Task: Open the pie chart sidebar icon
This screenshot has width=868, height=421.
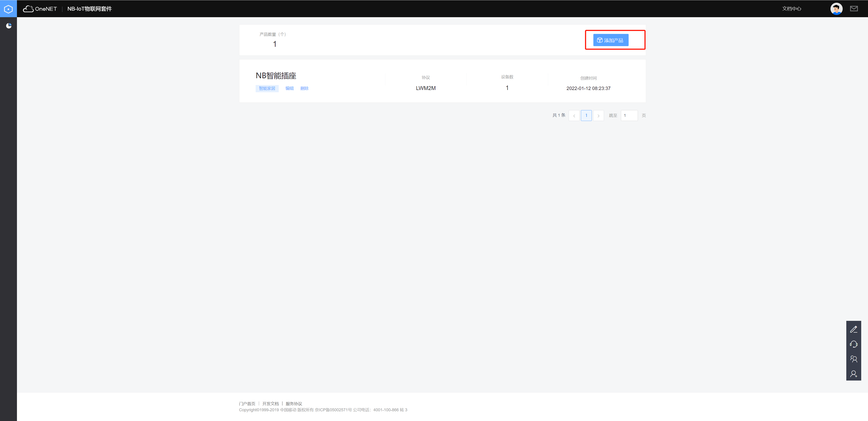Action: coord(9,26)
